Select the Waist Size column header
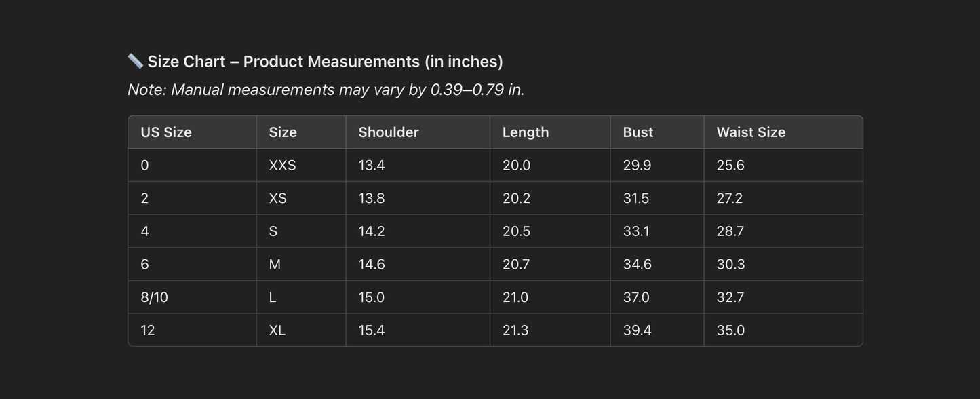 tap(751, 132)
